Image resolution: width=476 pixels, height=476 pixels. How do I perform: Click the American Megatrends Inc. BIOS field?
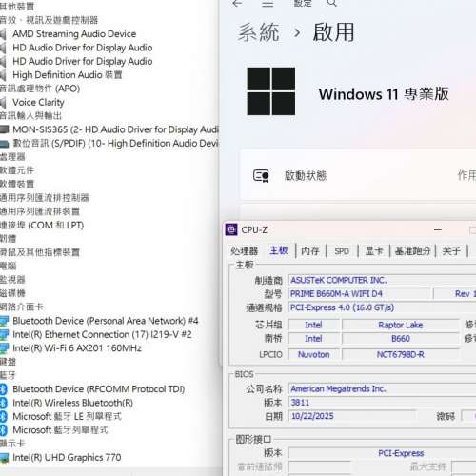pos(382,388)
